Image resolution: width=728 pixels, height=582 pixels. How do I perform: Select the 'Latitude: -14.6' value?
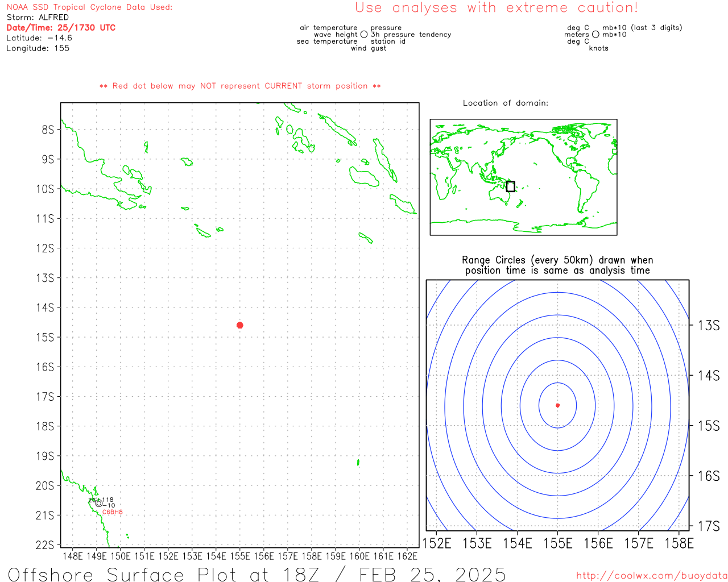39,38
